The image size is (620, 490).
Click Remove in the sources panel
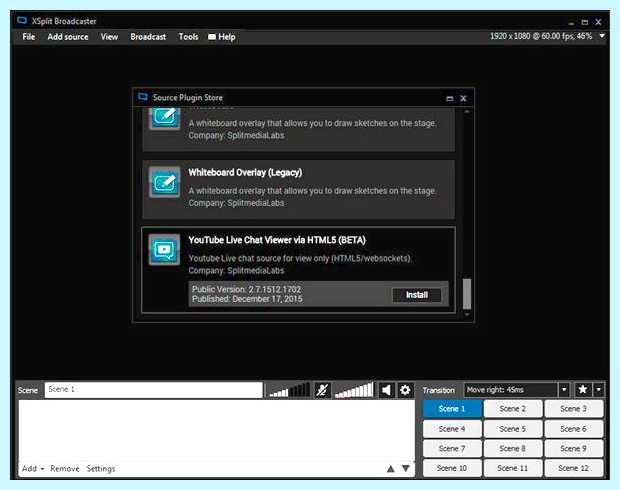(64, 469)
